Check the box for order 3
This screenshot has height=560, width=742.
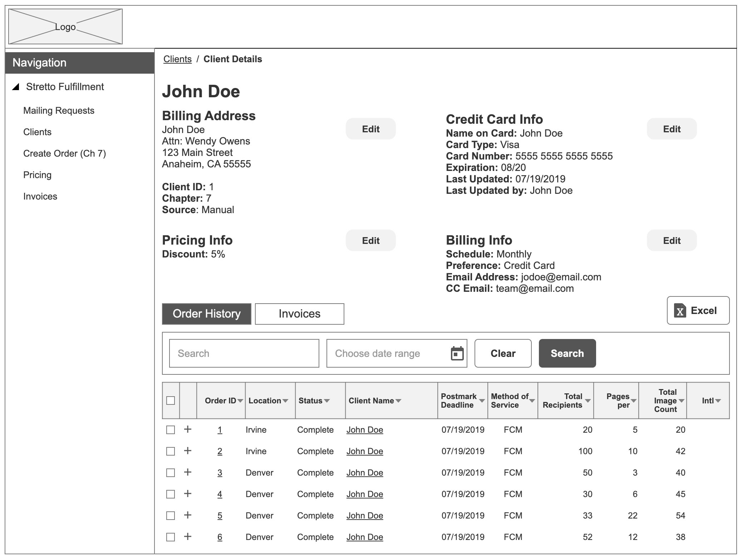point(171,473)
